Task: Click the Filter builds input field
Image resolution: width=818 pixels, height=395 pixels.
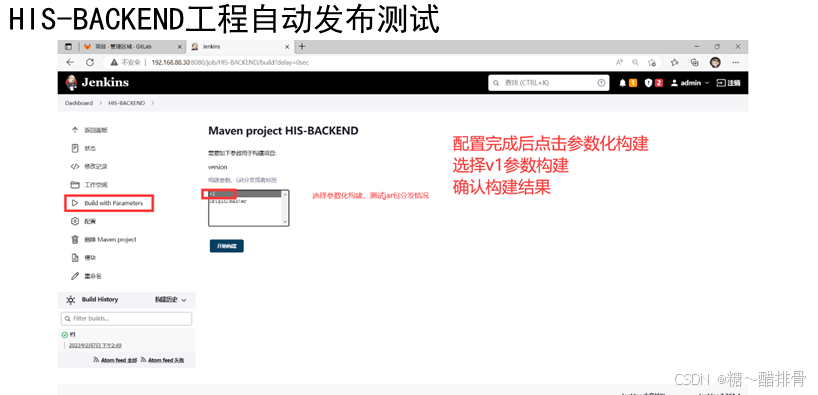Action: click(126, 318)
